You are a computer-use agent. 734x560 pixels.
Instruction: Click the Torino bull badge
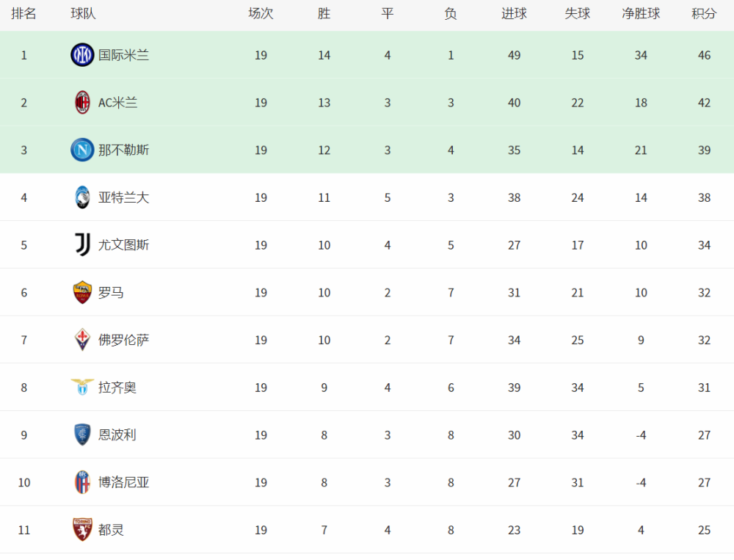coord(82,530)
